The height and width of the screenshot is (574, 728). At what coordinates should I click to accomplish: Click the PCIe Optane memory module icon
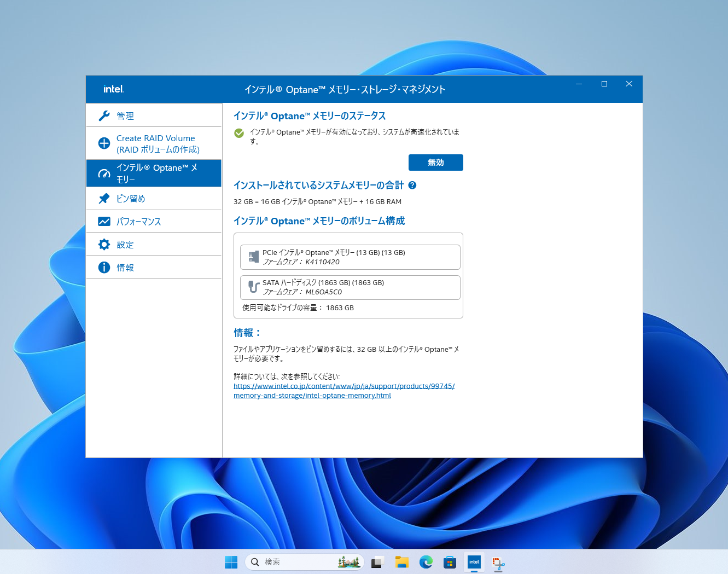coord(254,257)
